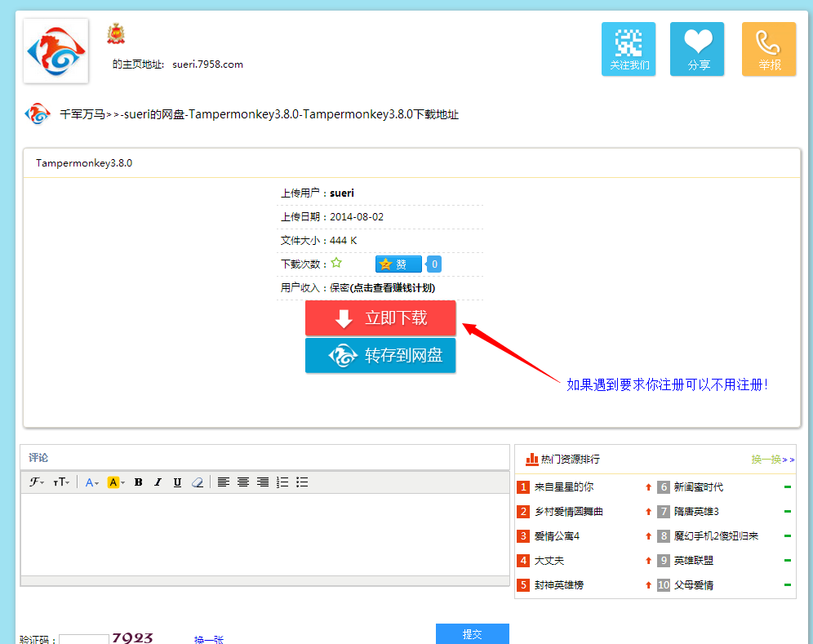Screen dimensions: 813x644
Task: Open the user avatar horse logo
Action: pyautogui.click(x=56, y=51)
